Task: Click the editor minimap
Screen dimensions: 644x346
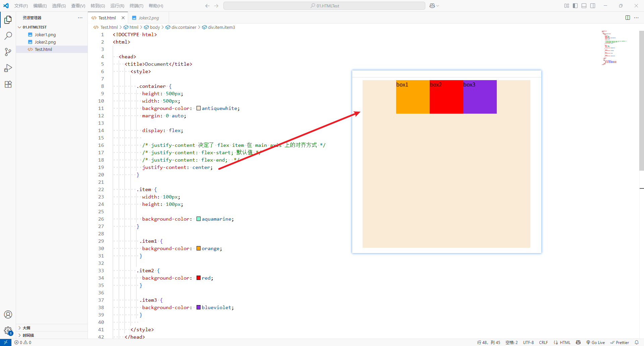Action: click(x=620, y=47)
